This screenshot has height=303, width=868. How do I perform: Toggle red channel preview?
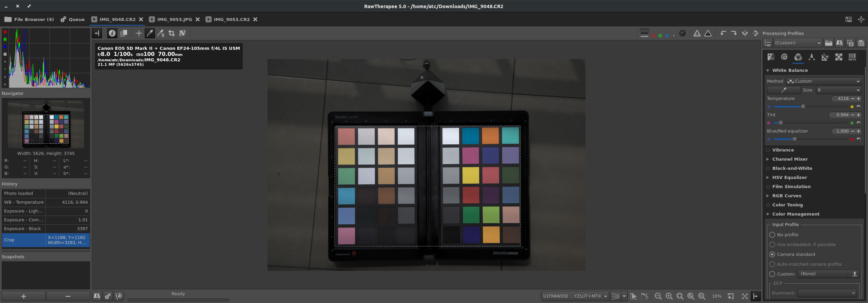[x=653, y=35]
